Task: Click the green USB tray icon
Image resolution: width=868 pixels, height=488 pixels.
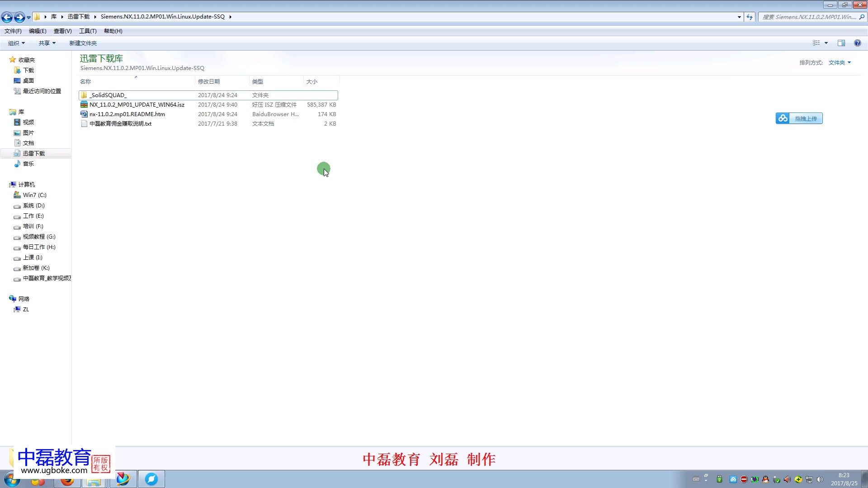Action: click(719, 479)
